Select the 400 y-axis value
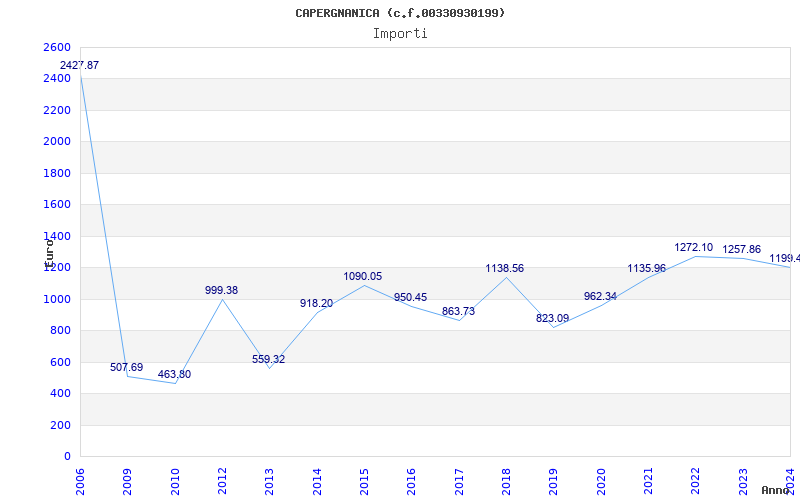 (x=60, y=393)
